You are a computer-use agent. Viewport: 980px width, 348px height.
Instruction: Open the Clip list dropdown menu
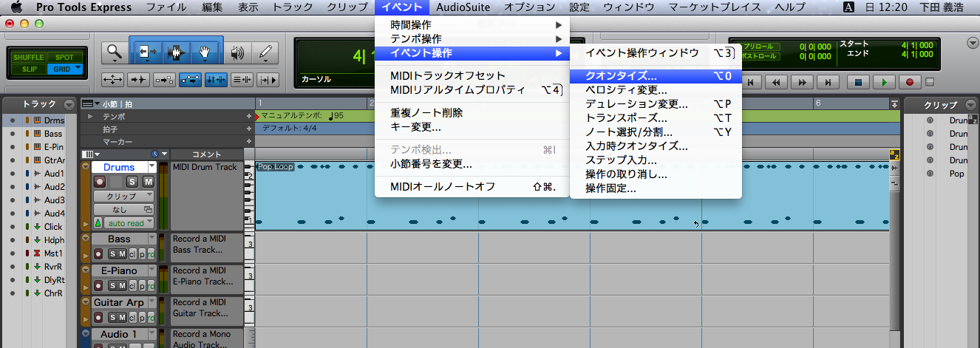coord(969,104)
